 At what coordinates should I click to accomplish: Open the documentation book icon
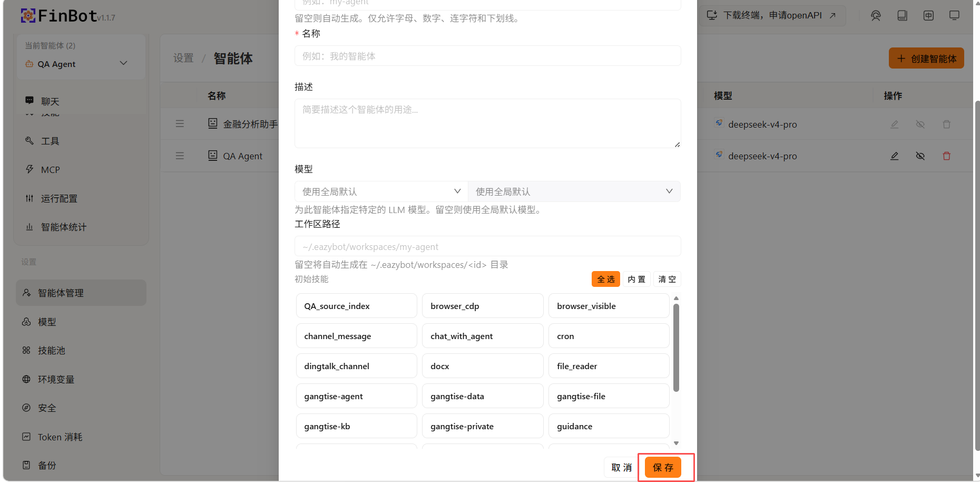902,16
